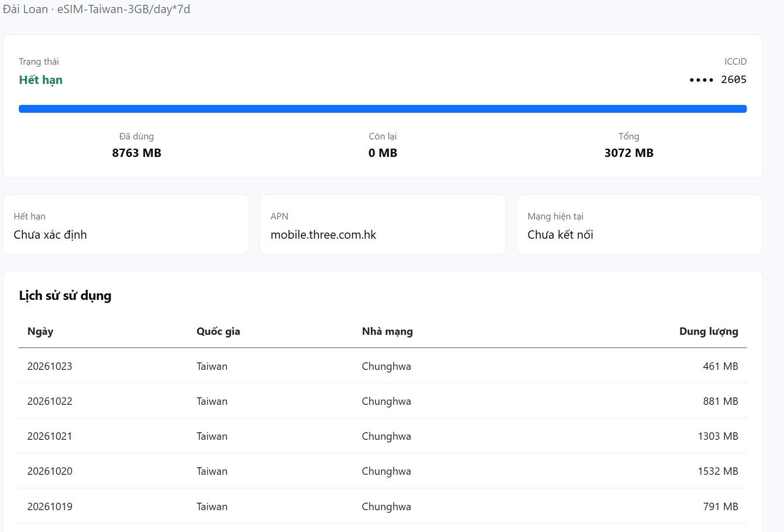Select the APN mobile.three.com.hk text
This screenshot has height=532, width=784.
323,235
